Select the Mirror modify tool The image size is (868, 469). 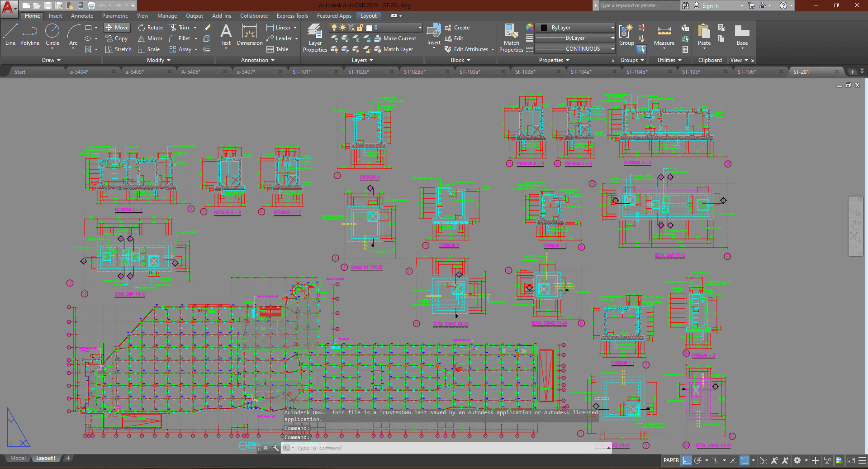150,38
